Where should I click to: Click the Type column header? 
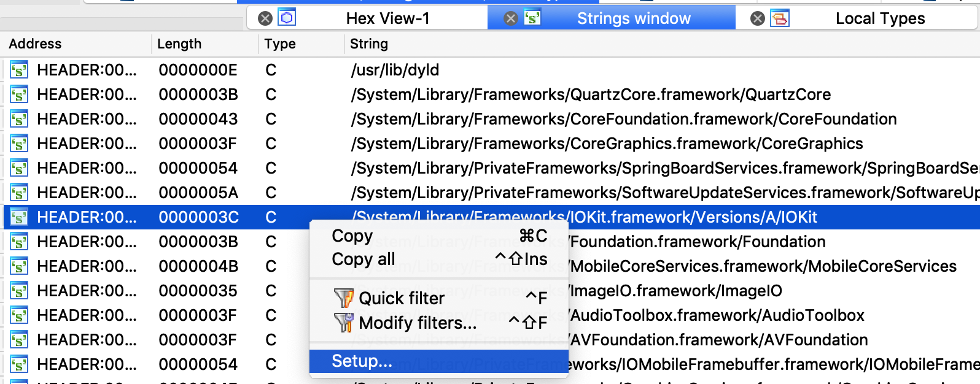click(x=280, y=44)
